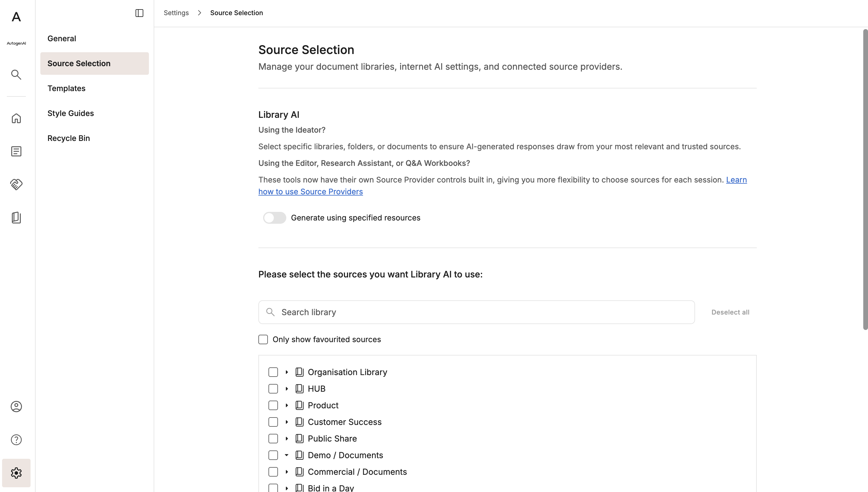Tick the Demo / Documents checkbox
The height and width of the screenshot is (492, 868).
tap(273, 455)
